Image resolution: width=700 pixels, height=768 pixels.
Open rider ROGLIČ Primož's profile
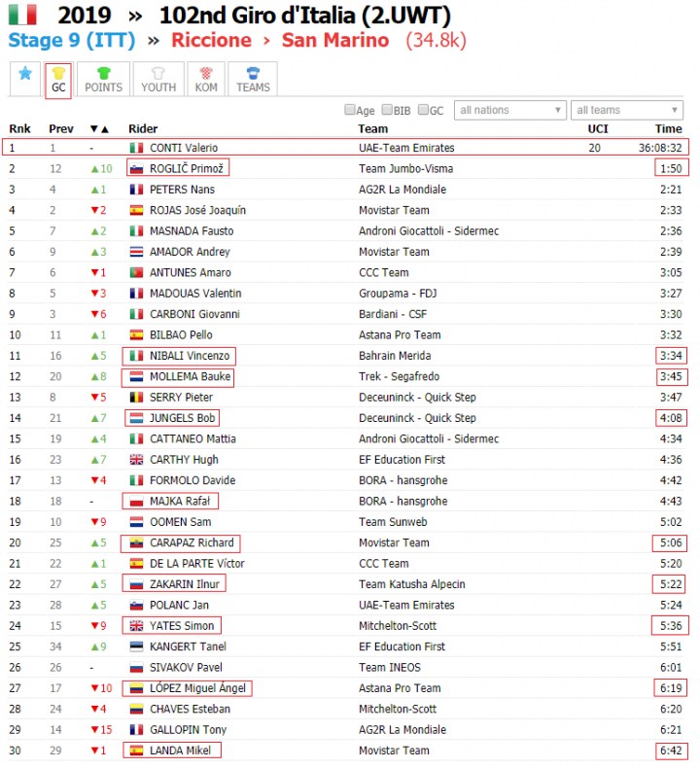(186, 169)
